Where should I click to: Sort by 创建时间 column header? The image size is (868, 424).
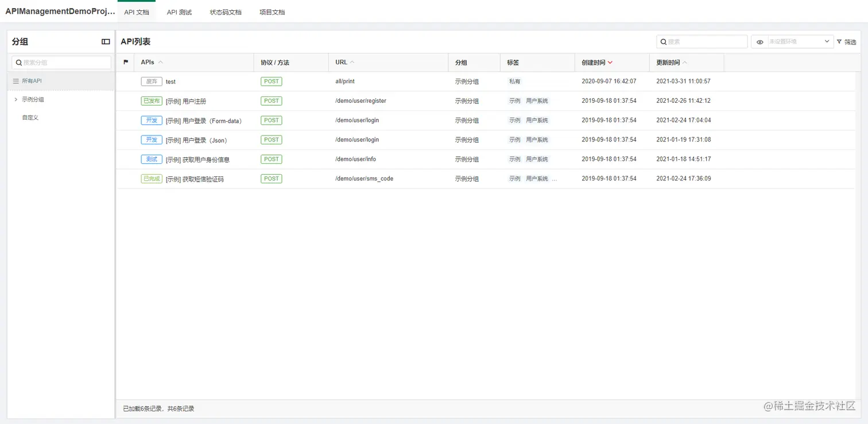(597, 63)
